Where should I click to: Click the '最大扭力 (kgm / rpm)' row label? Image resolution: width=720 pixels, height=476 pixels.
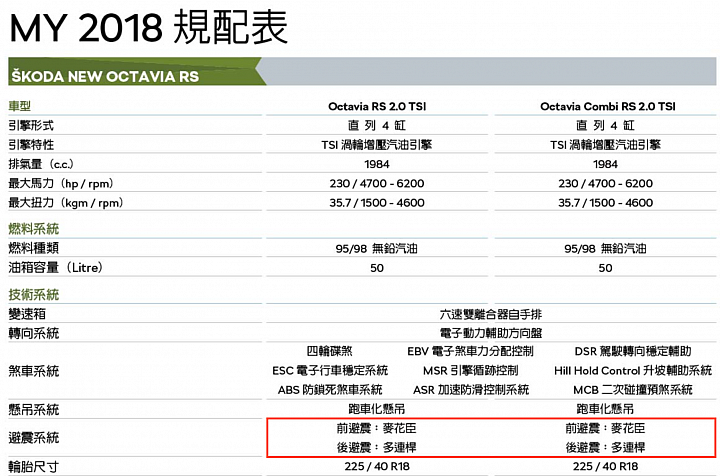[x=66, y=202]
